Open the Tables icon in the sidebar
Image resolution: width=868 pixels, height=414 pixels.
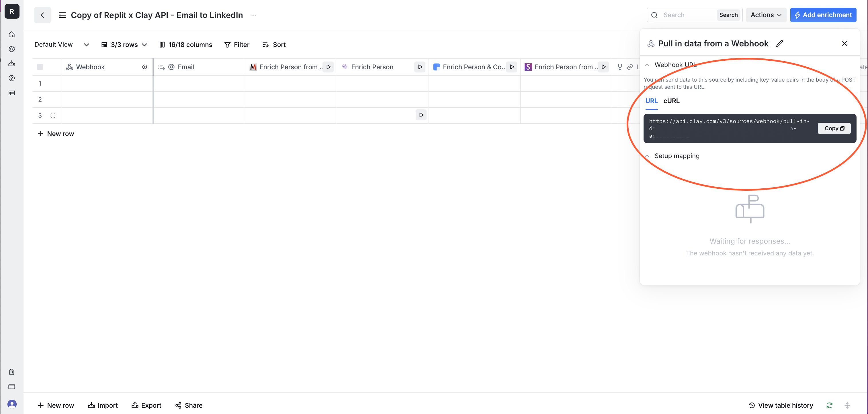[12, 92]
